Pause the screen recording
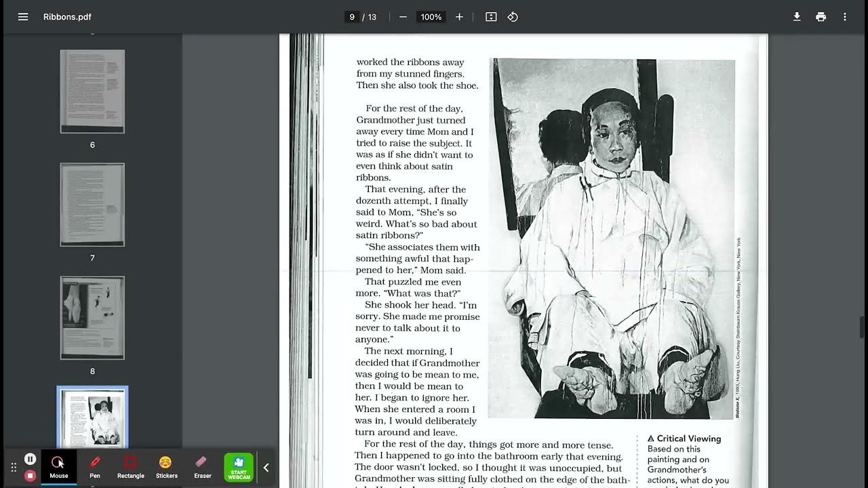868x488 pixels. pos(30,459)
